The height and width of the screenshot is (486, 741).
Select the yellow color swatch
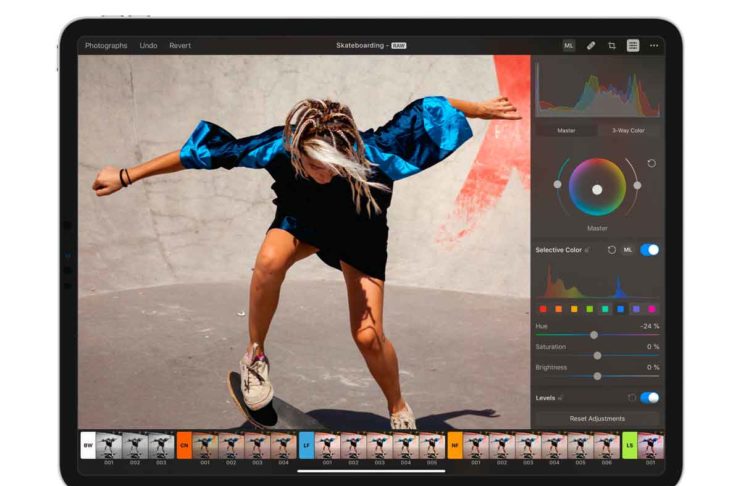pyautogui.click(x=574, y=309)
